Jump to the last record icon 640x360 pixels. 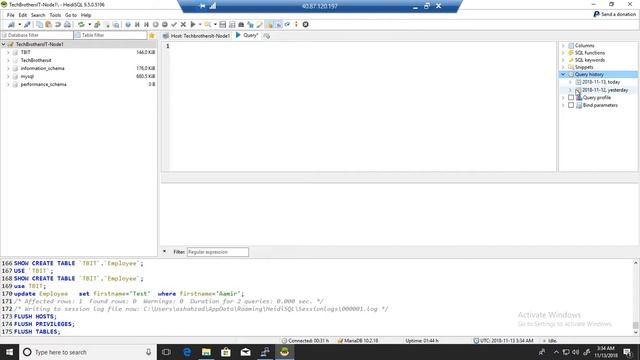(146, 24)
